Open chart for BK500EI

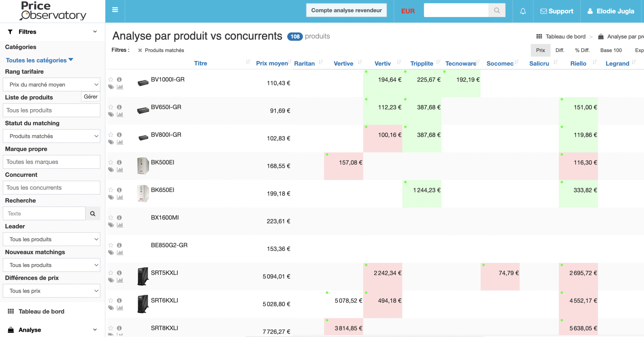tap(120, 170)
